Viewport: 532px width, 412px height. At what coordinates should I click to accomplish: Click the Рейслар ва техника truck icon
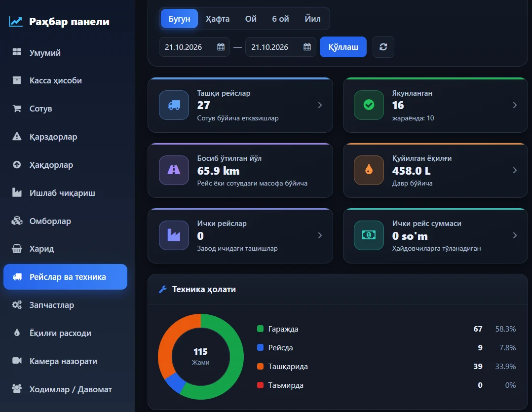pyautogui.click(x=17, y=277)
